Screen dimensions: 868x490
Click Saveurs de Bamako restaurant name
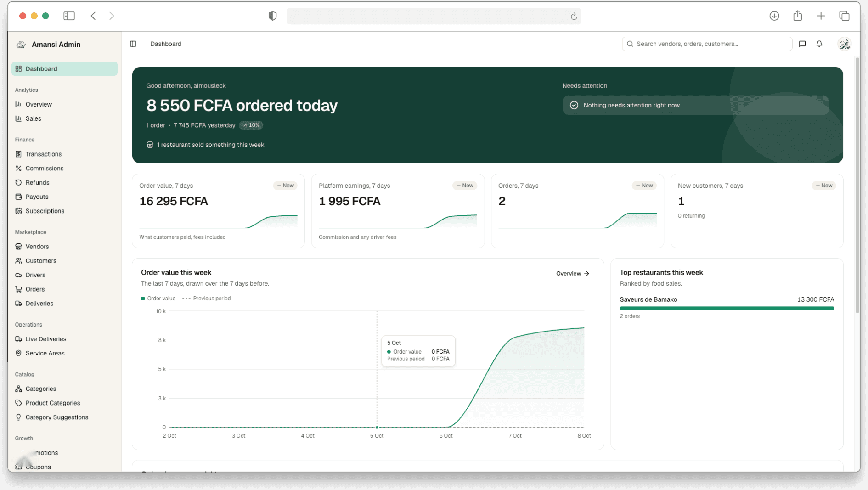[x=648, y=299]
